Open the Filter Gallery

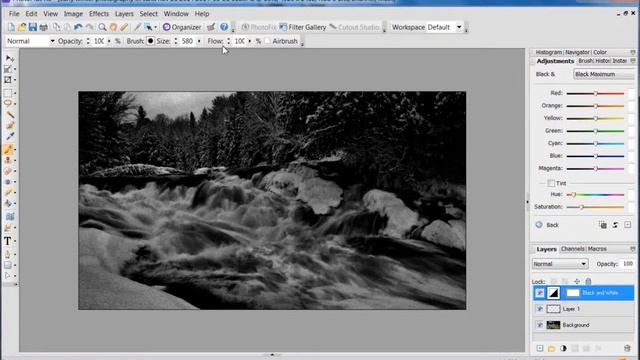(302, 27)
